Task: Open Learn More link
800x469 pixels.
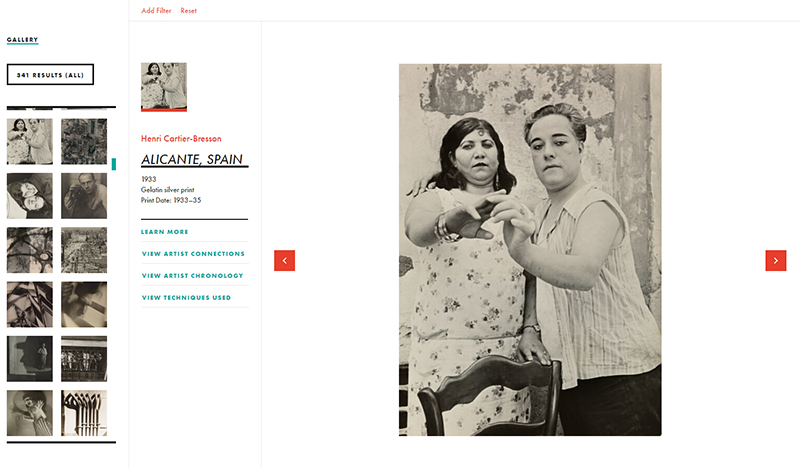Action: (165, 232)
